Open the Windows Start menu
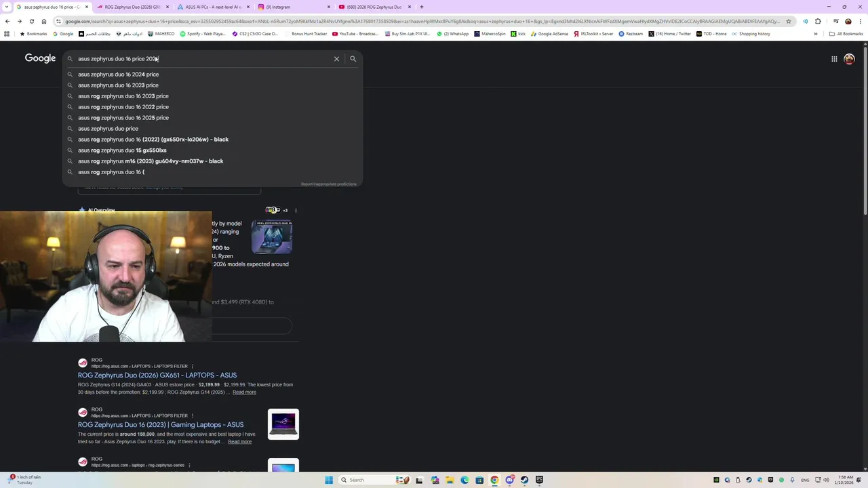Viewport: 868px width, 488px height. tap(329, 480)
